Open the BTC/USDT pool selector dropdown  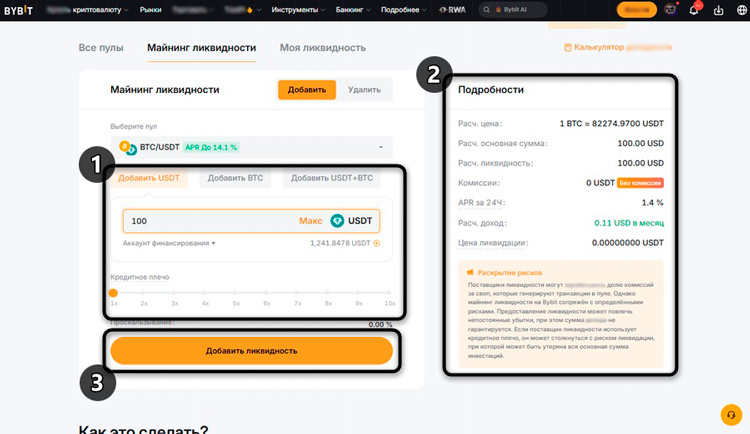coord(251,147)
